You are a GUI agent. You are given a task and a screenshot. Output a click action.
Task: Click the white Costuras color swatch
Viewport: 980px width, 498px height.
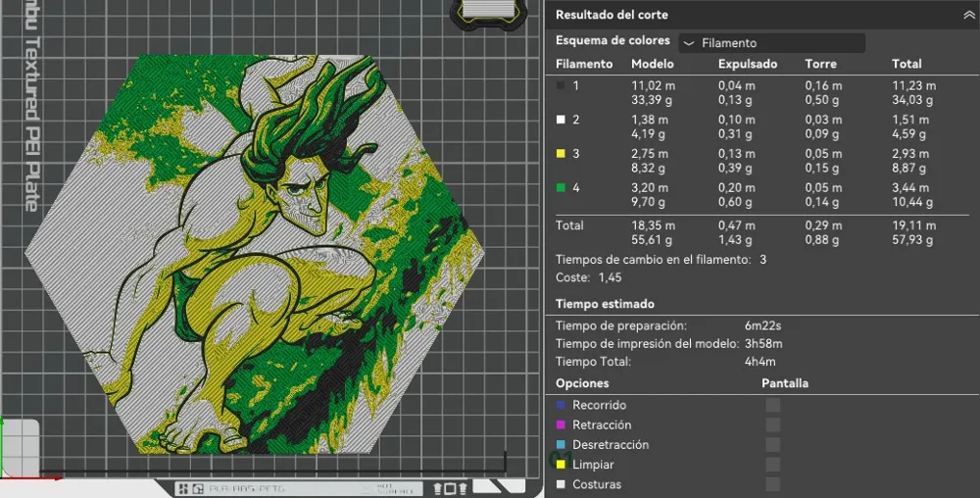(x=561, y=484)
